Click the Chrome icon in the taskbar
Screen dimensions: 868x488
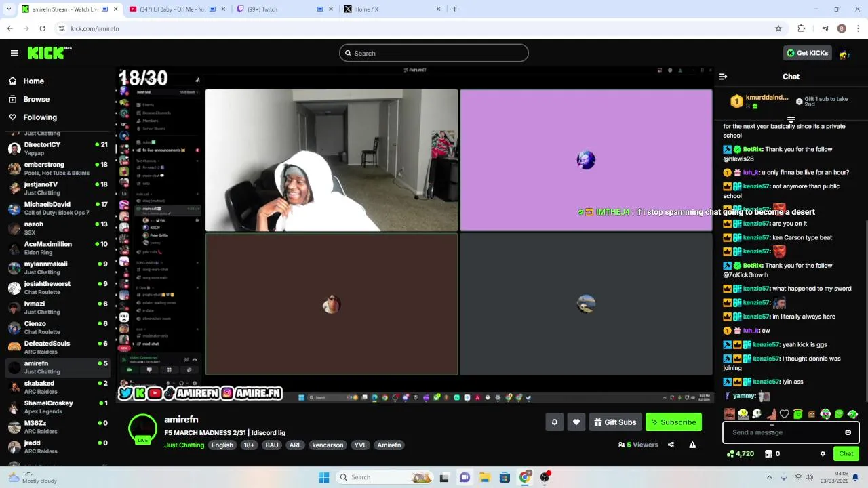coord(525,477)
